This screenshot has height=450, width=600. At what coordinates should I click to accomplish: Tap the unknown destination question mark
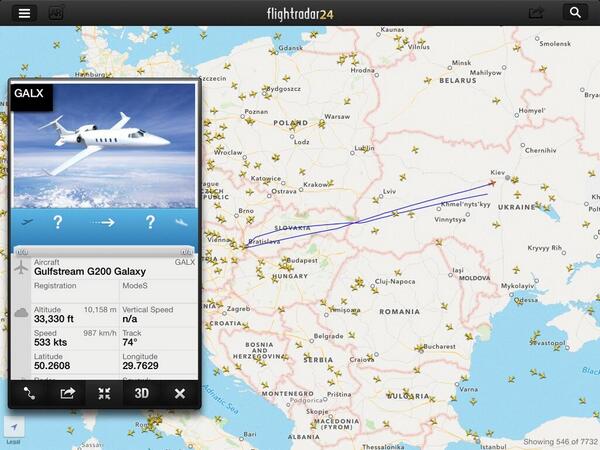click(x=150, y=222)
